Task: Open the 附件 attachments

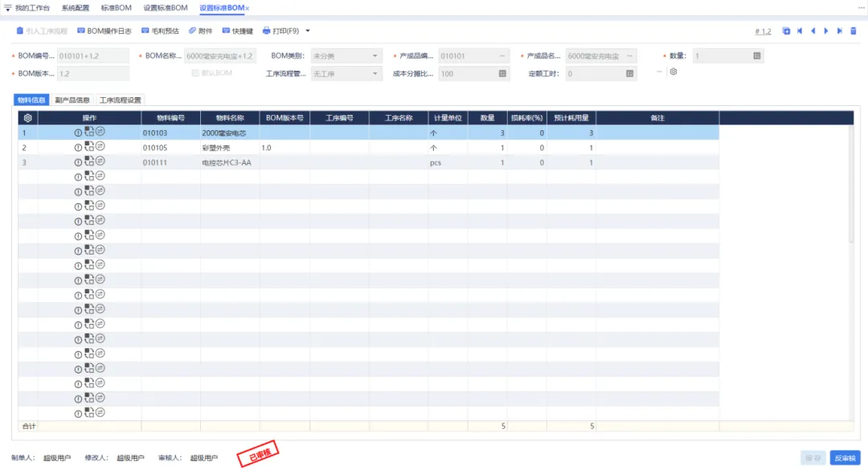Action: [200, 31]
